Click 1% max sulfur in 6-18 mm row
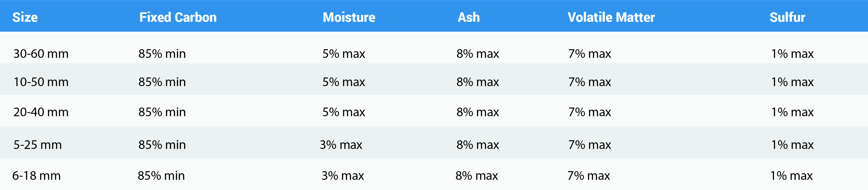Screen dimensions: 868x190 coord(791,176)
